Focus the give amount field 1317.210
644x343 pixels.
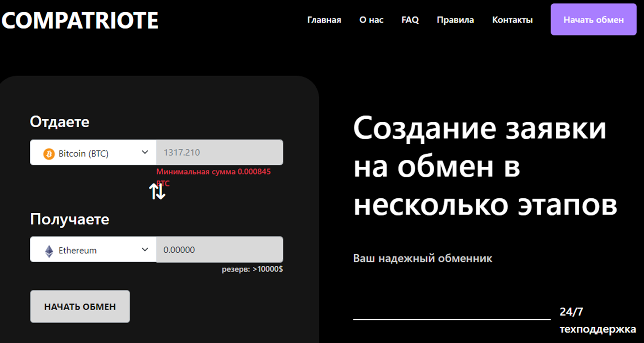pos(220,152)
